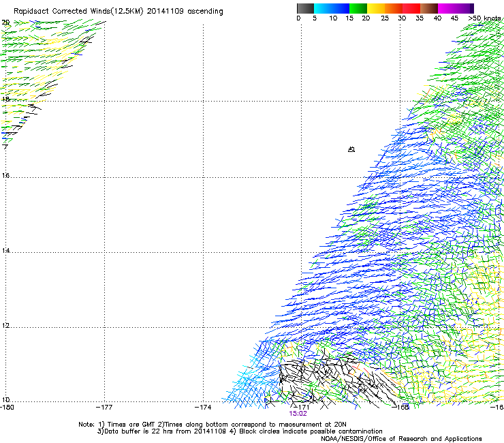The height and width of the screenshot is (443, 504).
Task: Pick the magenta-purple 40–50 knot legend band
Action: (456, 8)
